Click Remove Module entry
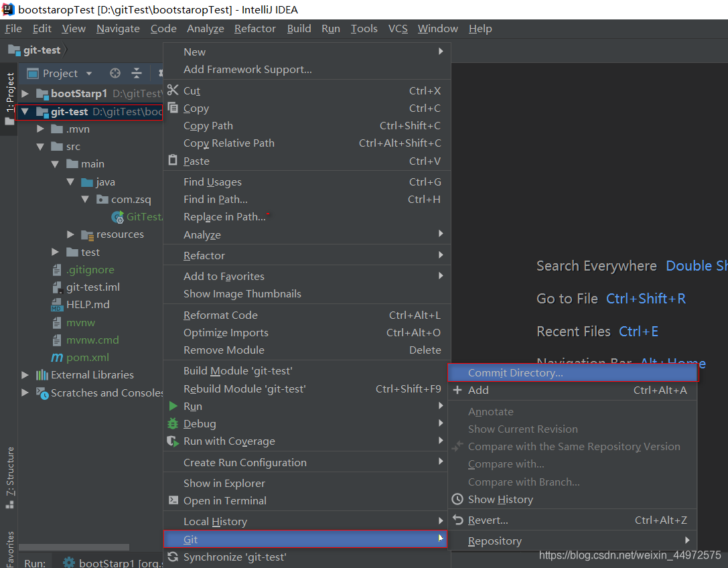The height and width of the screenshot is (568, 728). click(x=305, y=350)
